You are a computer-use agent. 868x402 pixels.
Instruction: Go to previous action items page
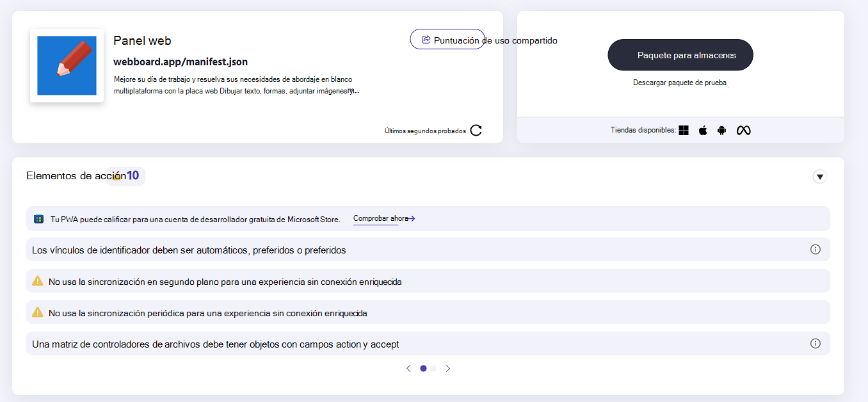[x=408, y=368]
